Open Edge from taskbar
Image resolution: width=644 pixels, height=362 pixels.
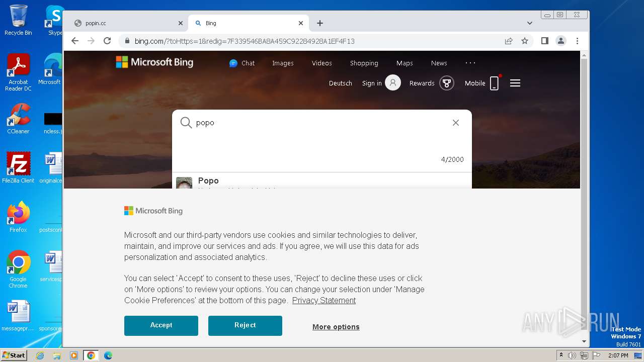click(x=108, y=355)
